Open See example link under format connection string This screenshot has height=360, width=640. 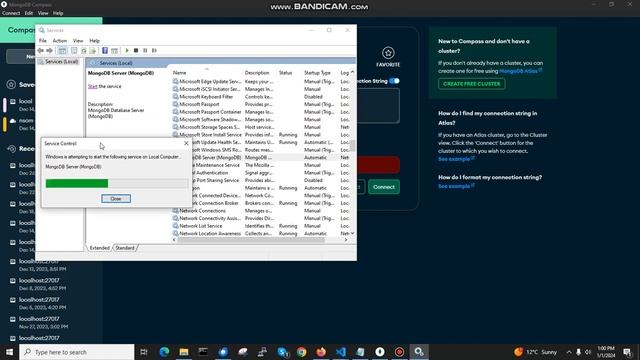(456, 186)
